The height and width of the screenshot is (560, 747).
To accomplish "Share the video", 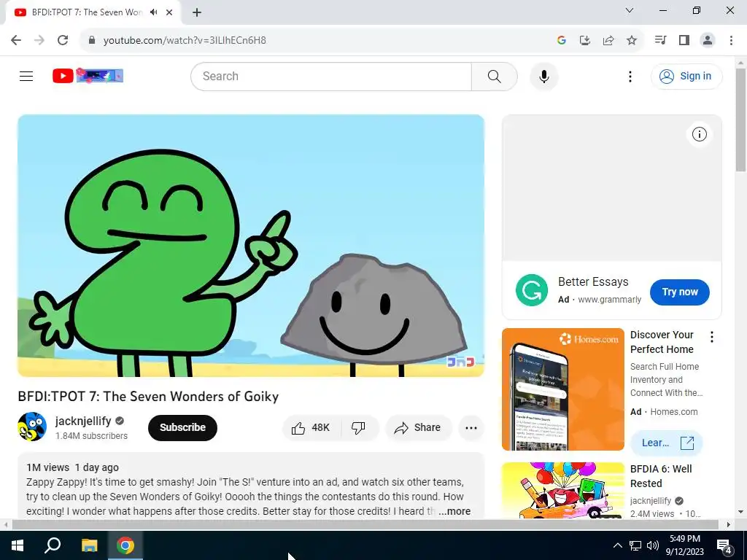I will pos(418,427).
